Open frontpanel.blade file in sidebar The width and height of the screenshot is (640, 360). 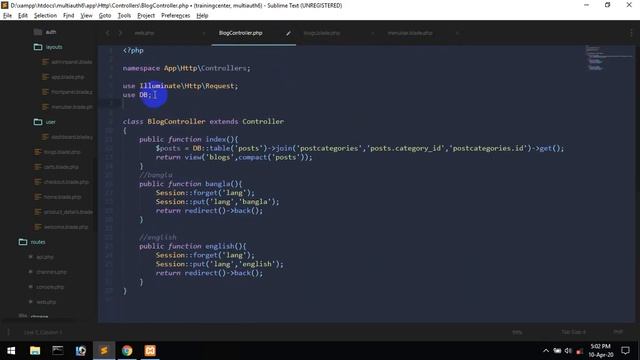tap(67, 92)
